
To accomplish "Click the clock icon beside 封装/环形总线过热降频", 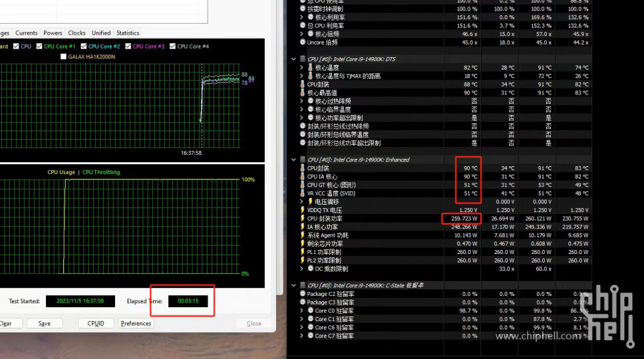I will coord(303,126).
